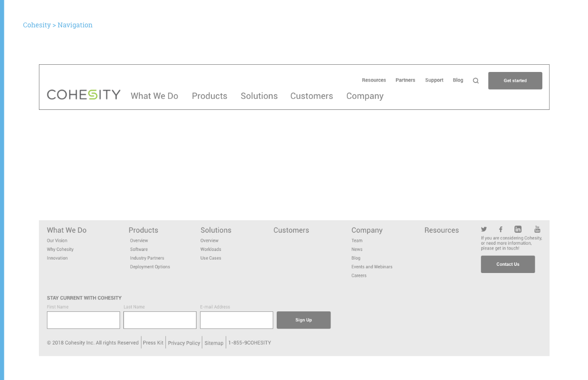Open Careers footer link
Viewport: 588px width, 380px height.
coord(359,275)
